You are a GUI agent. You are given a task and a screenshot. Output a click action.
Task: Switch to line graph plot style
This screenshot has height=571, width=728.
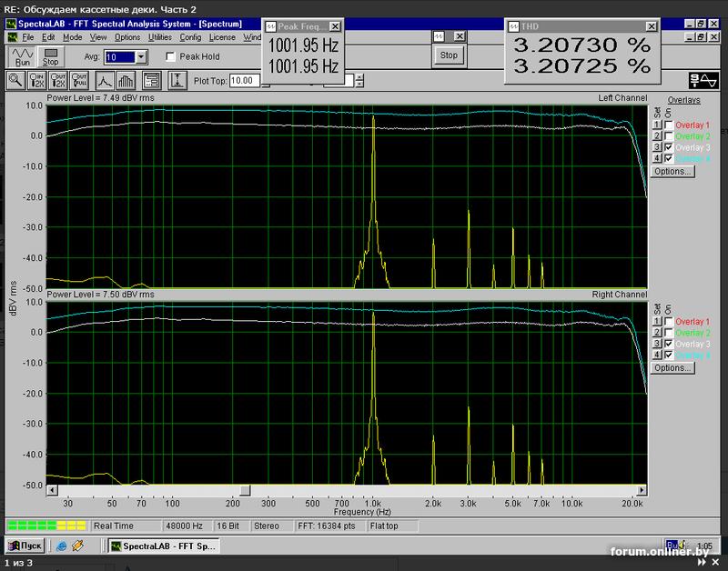105,80
